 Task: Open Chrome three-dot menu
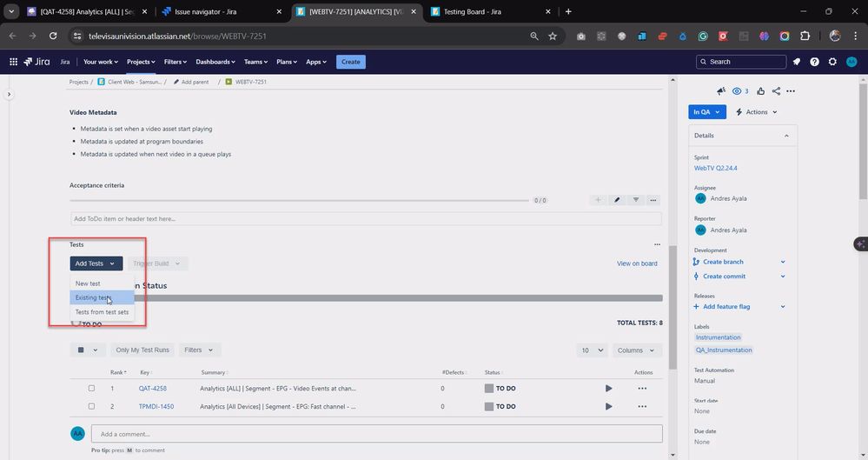tap(855, 36)
